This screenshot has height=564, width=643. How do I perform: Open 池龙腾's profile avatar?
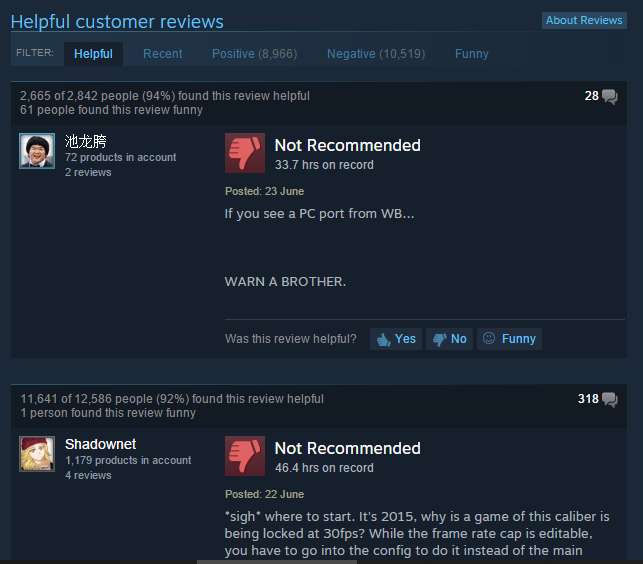(37, 151)
